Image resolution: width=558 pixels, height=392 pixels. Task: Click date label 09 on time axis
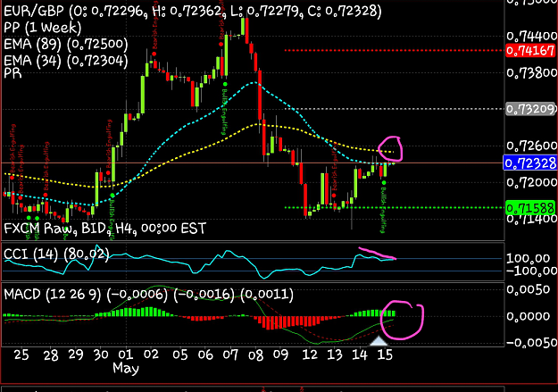280,355
